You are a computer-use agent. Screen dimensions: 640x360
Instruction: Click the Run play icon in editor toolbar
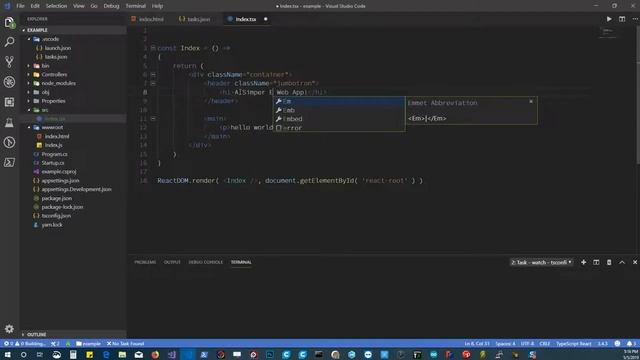coord(609,19)
